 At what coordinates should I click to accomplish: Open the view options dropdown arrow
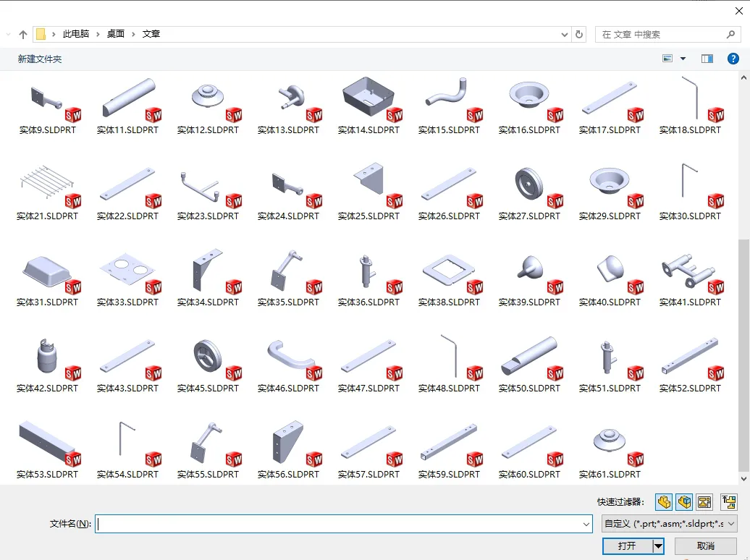683,59
